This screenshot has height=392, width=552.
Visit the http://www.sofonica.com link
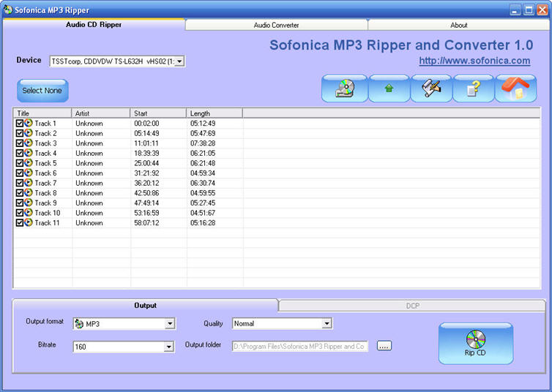coord(474,61)
